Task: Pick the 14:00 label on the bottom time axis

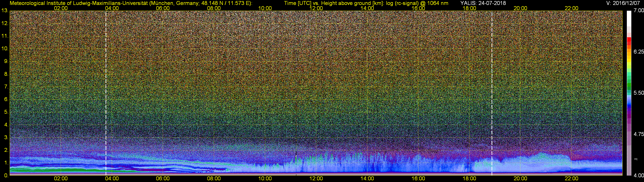Action: (x=367, y=179)
